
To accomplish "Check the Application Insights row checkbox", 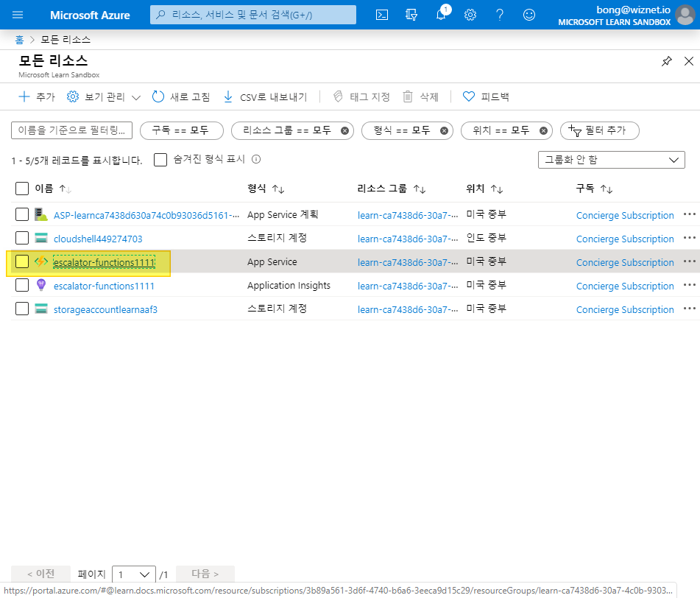I will coord(22,285).
